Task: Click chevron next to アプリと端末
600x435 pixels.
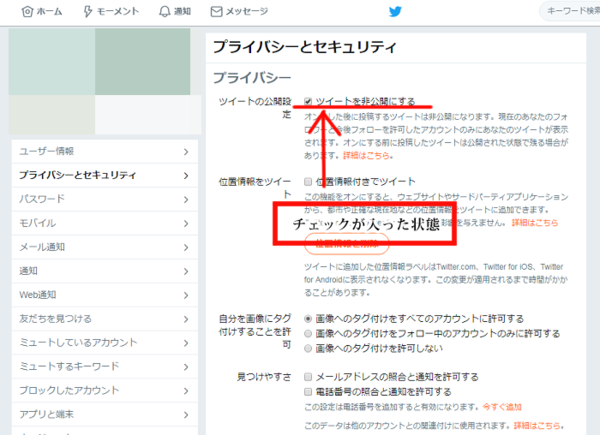Action: pyautogui.click(x=186, y=415)
